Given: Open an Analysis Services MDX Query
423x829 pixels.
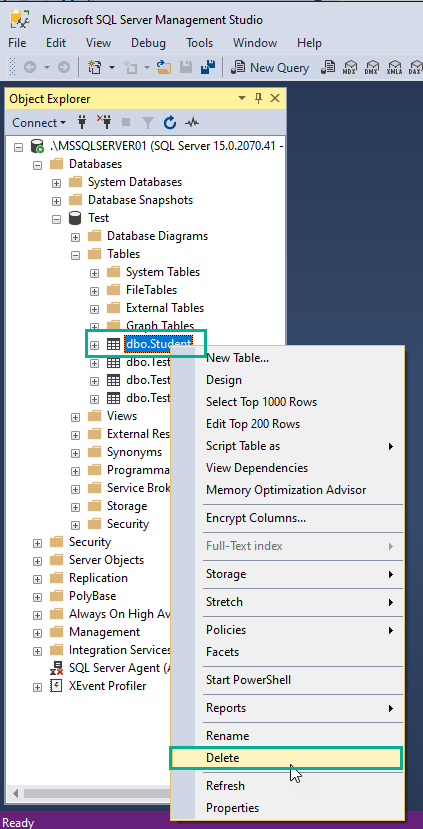Looking at the screenshot, I should coord(349,67).
